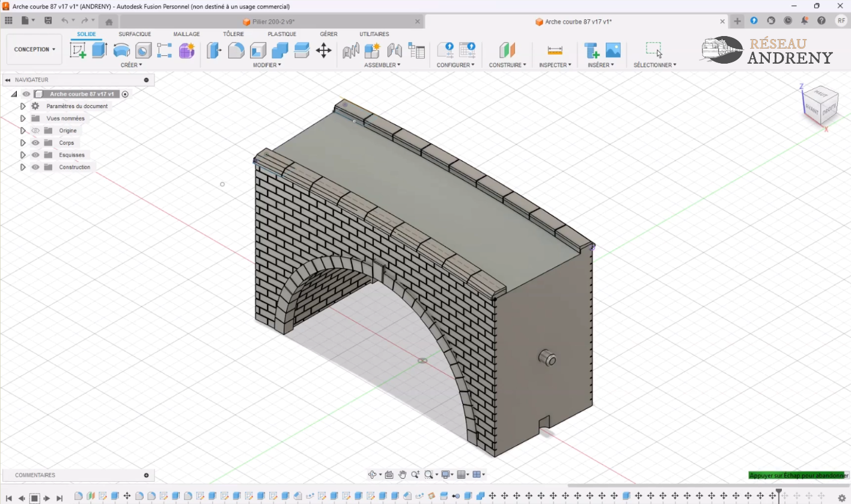This screenshot has width=851, height=504.
Task: Switch to the PLASTIQUE tab
Action: 282,34
